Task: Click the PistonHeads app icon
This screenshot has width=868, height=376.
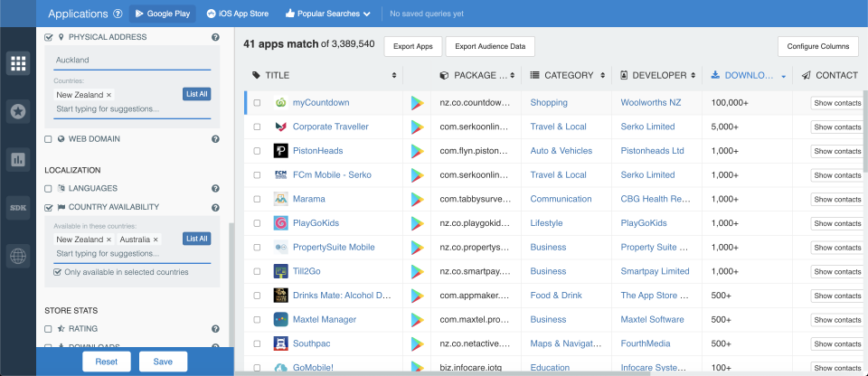Action: coord(280,151)
